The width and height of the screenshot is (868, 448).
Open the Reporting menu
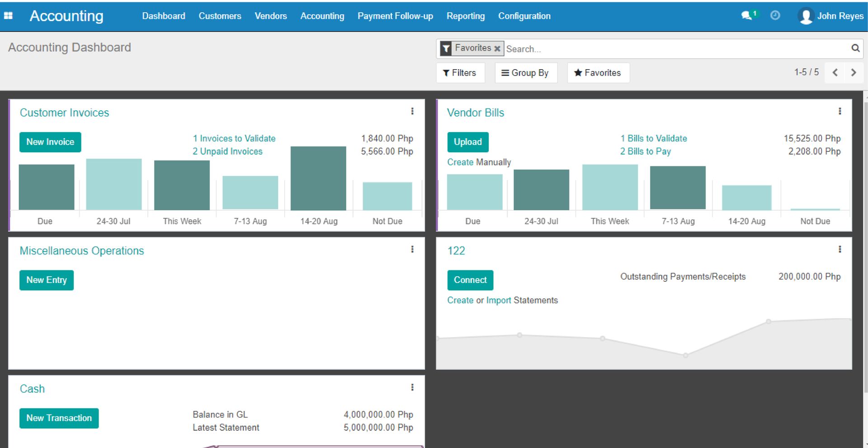click(x=465, y=16)
